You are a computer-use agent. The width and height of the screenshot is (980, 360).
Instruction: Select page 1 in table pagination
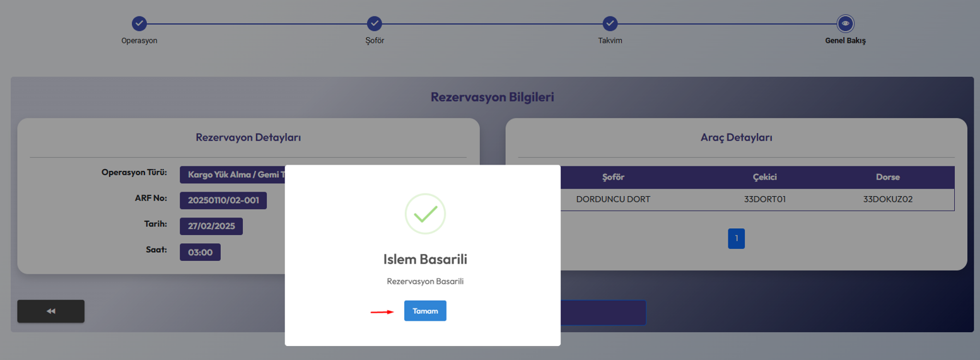[736, 238]
